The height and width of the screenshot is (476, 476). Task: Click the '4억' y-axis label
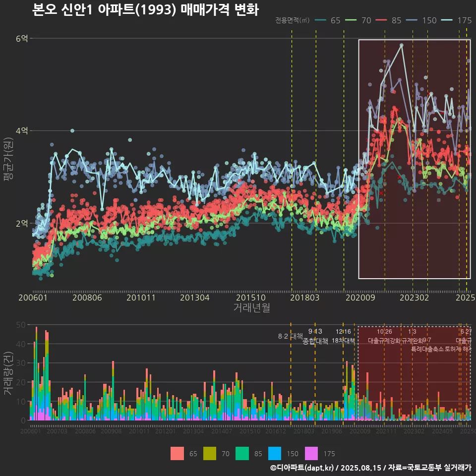[22, 131]
